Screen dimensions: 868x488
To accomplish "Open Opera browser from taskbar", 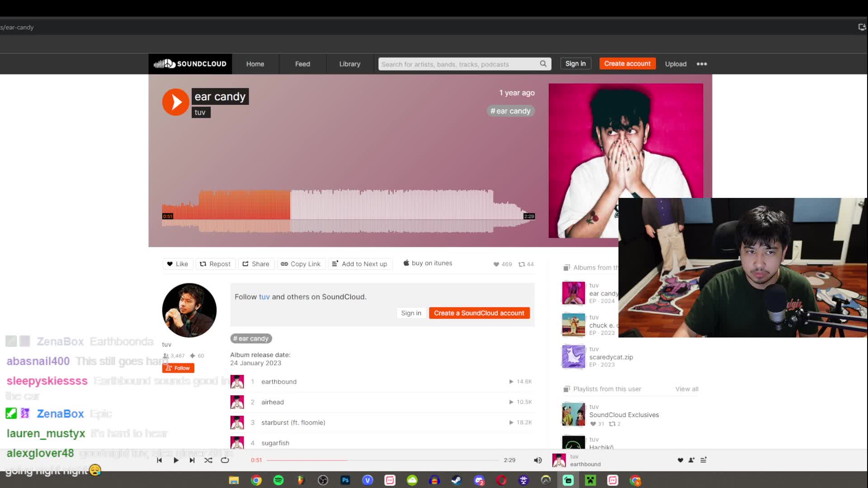I will pos(501,480).
